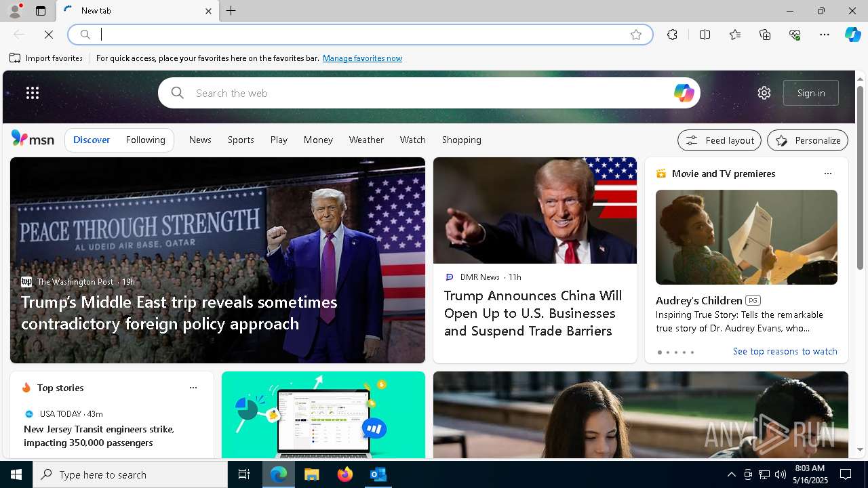Image resolution: width=868 pixels, height=488 pixels.
Task: Open page settings gear icon
Action: point(764,93)
